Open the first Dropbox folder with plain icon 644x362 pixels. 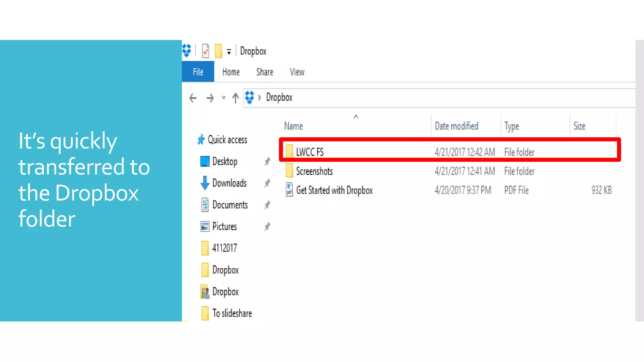(225, 270)
